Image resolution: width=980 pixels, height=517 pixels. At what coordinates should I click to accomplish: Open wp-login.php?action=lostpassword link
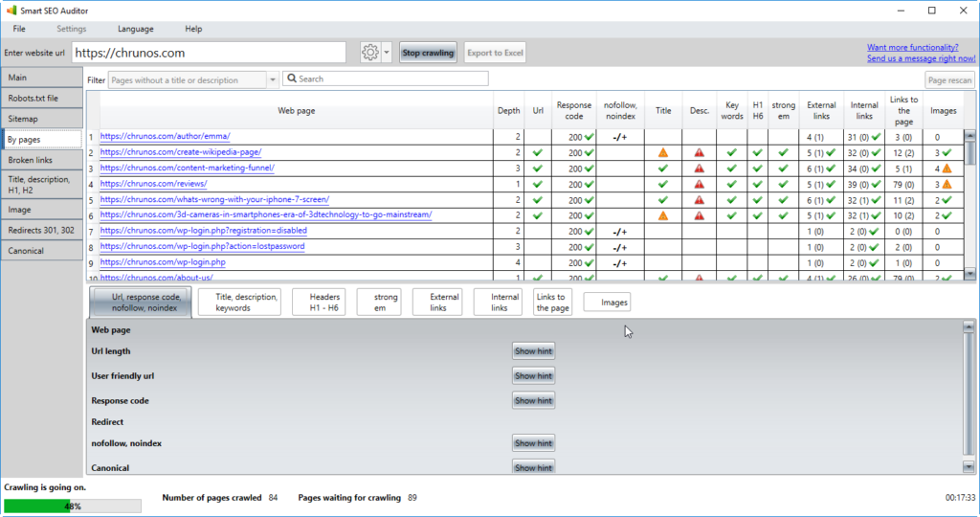[x=202, y=246]
